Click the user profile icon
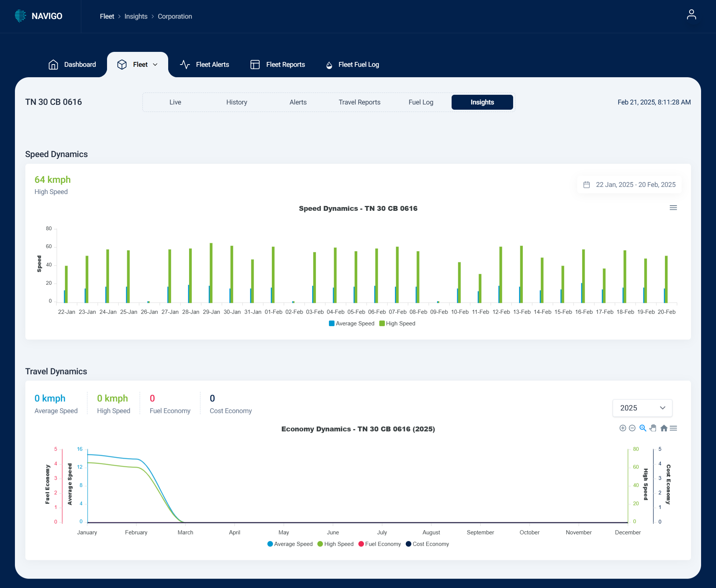Viewport: 716px width, 588px height. click(691, 15)
